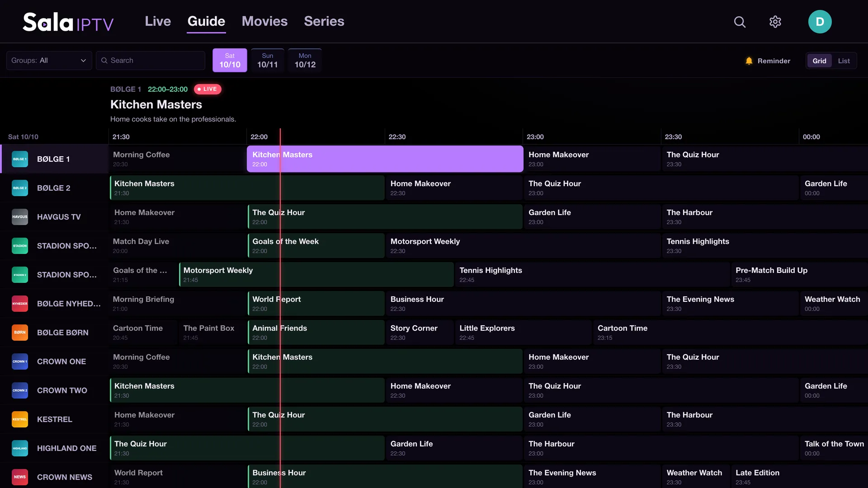
Task: Select BØLGE 2 channel logo
Action: (x=20, y=188)
